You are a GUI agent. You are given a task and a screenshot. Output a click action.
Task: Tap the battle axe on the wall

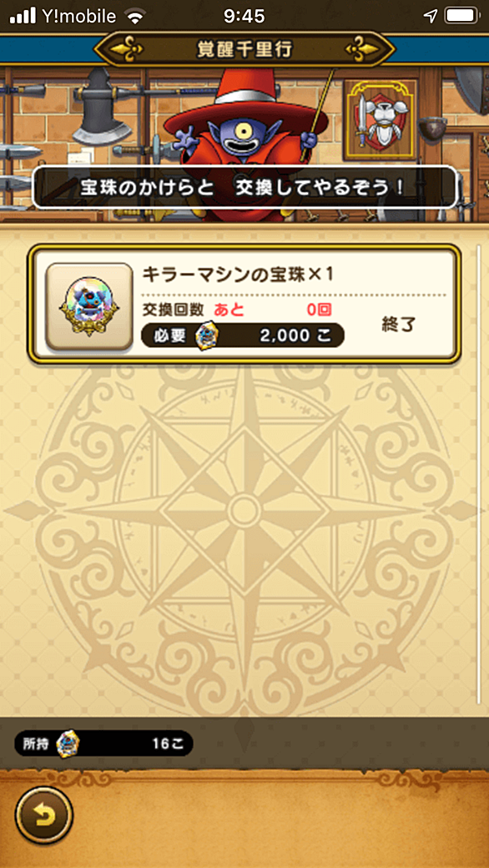pos(101,105)
